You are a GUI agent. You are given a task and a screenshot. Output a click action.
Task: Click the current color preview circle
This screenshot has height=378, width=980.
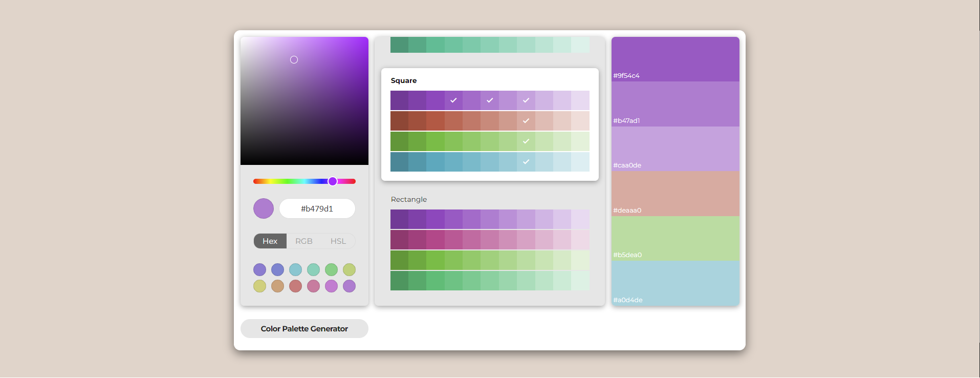pos(264,208)
